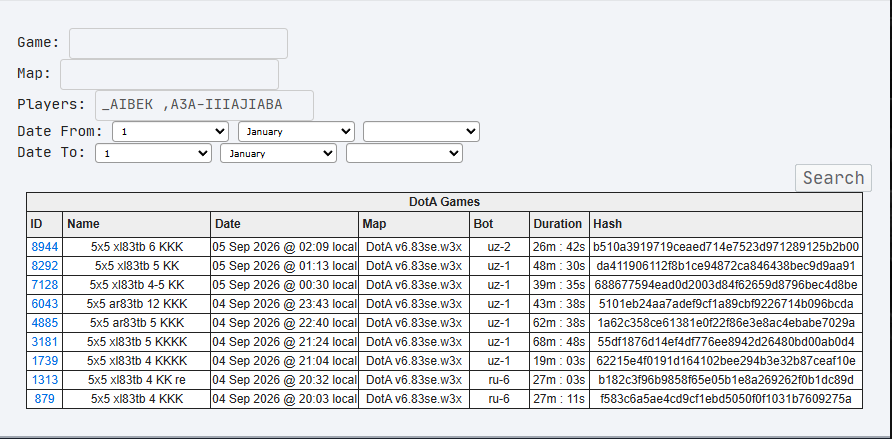Open the Date To month dropdown
The image size is (892, 439).
point(279,153)
